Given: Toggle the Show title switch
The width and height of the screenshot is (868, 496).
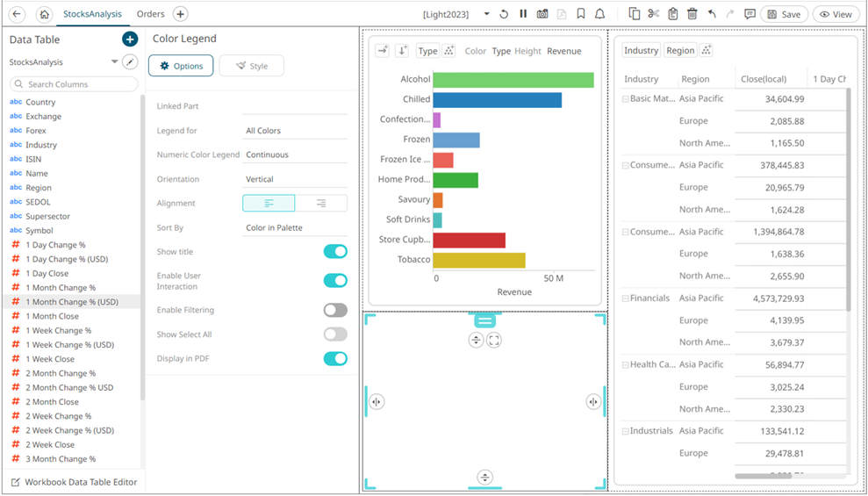Looking at the screenshot, I should (x=334, y=252).
